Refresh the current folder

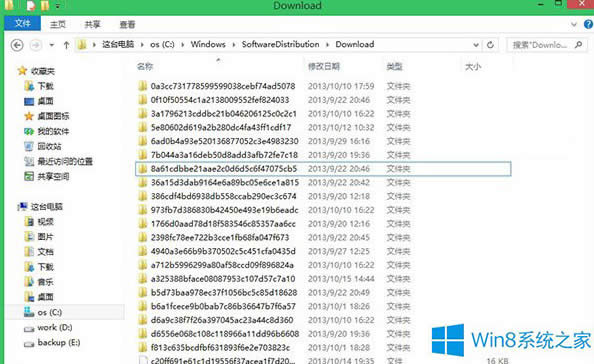point(490,45)
